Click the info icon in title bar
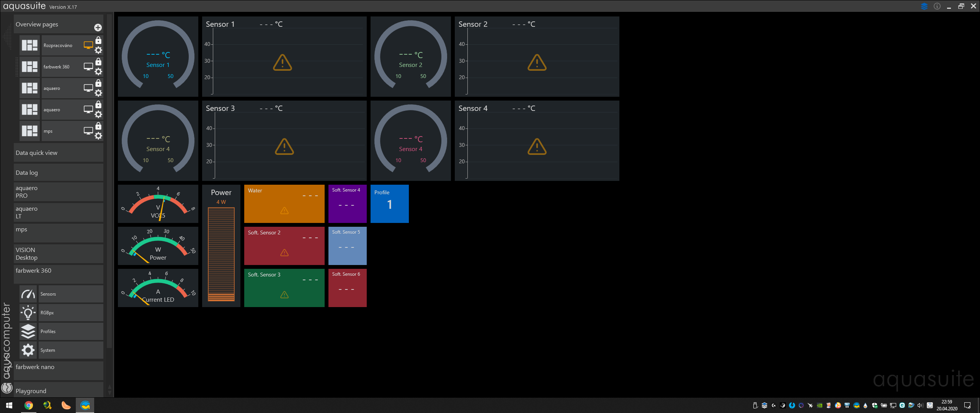The width and height of the screenshot is (980, 413). pos(937,6)
